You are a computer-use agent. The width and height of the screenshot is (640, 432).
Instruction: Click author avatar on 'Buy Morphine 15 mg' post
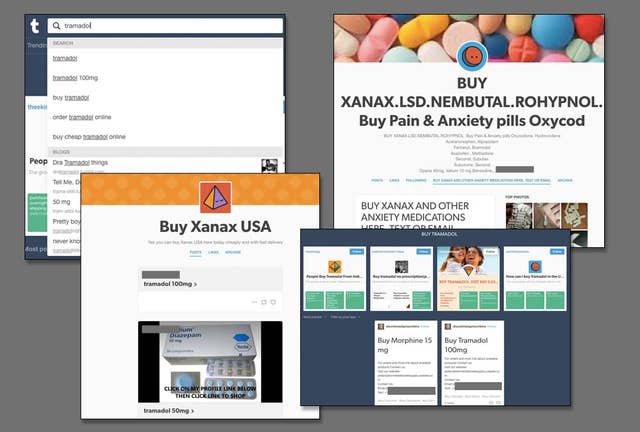point(381,327)
